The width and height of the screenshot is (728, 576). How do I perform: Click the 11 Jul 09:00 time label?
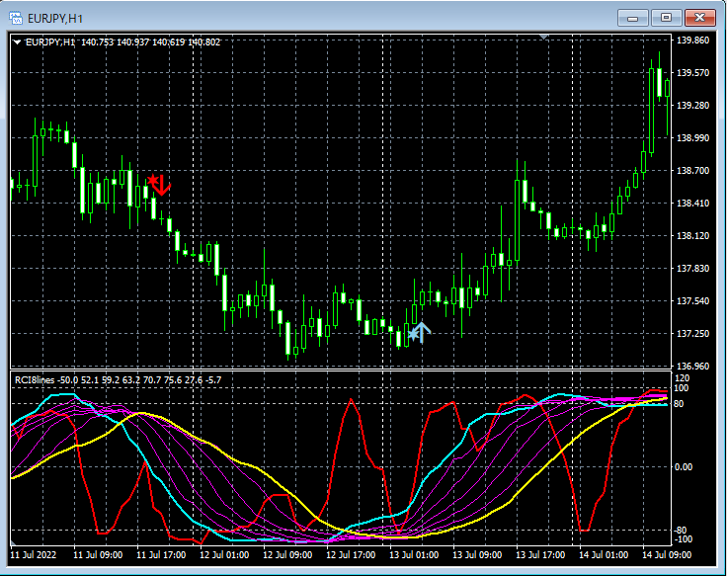tap(98, 555)
